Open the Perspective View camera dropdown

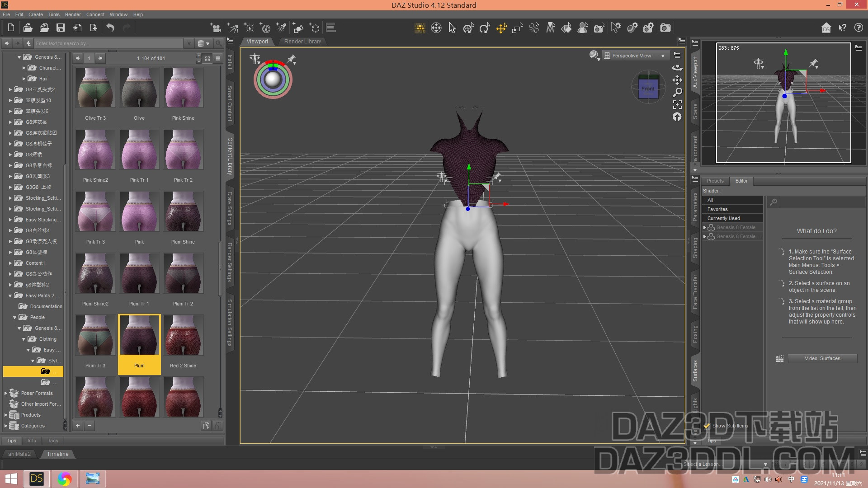[x=635, y=56]
